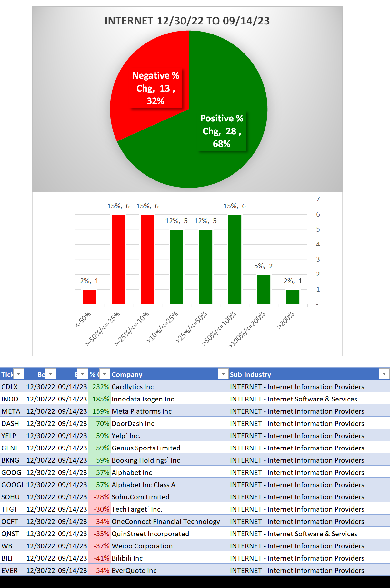Select the GENI ticker cell

tap(13, 448)
